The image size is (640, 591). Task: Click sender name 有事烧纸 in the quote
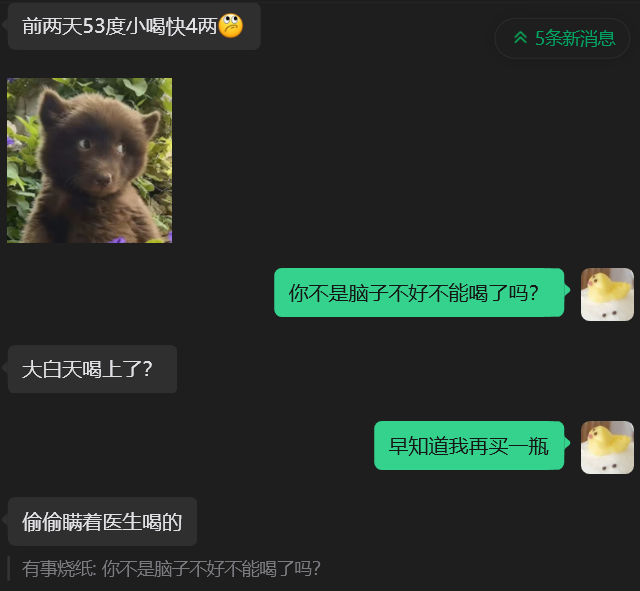tap(58, 569)
